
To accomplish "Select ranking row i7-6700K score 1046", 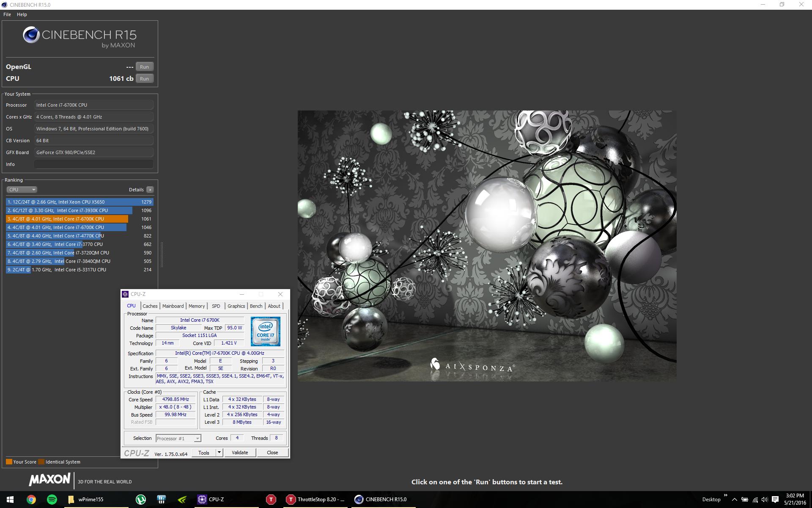I will coord(80,227).
